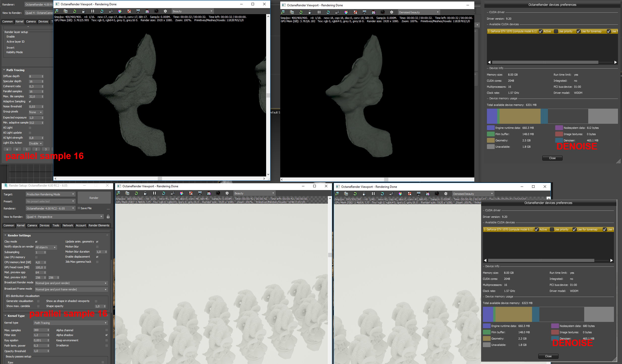Open the Network tab in Render Setup
Viewport: 622px width, 364px height.
(x=68, y=226)
